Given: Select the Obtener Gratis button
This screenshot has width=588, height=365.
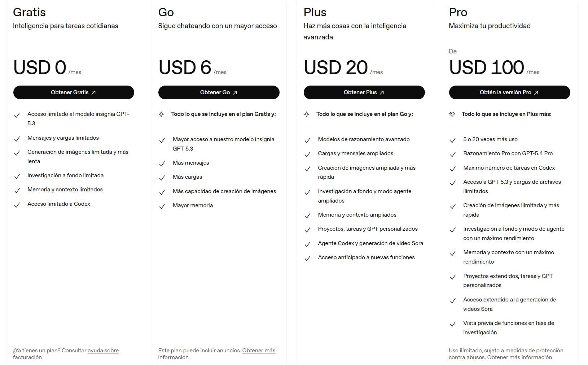Looking at the screenshot, I should pyautogui.click(x=74, y=92).
